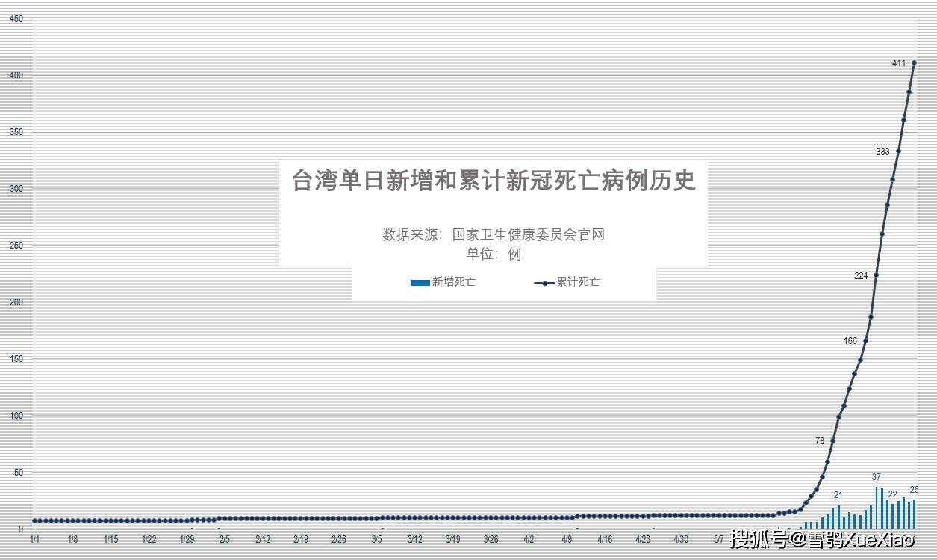Click the 200 y-axis value
Screen dimensions: 937x560
click(17, 302)
